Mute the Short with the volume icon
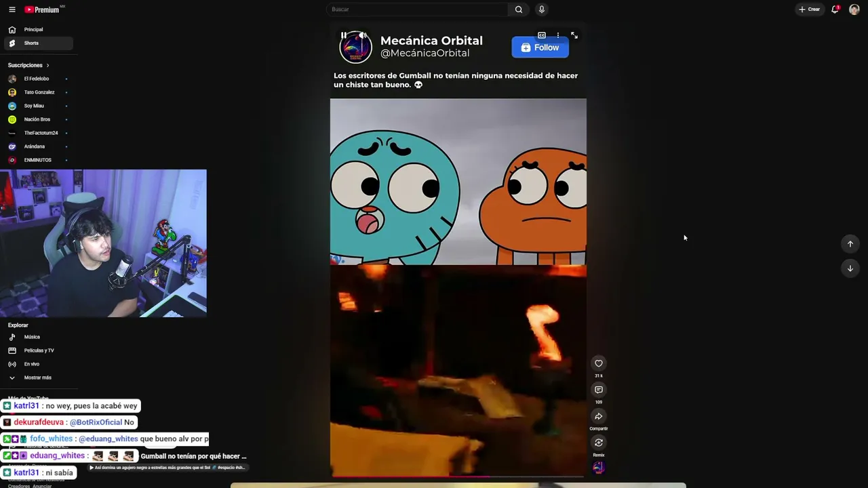This screenshot has height=488, width=868. coord(362,35)
